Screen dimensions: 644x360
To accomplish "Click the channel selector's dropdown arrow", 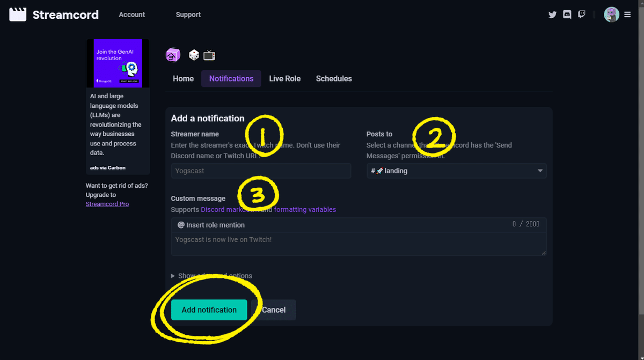I will pyautogui.click(x=540, y=171).
